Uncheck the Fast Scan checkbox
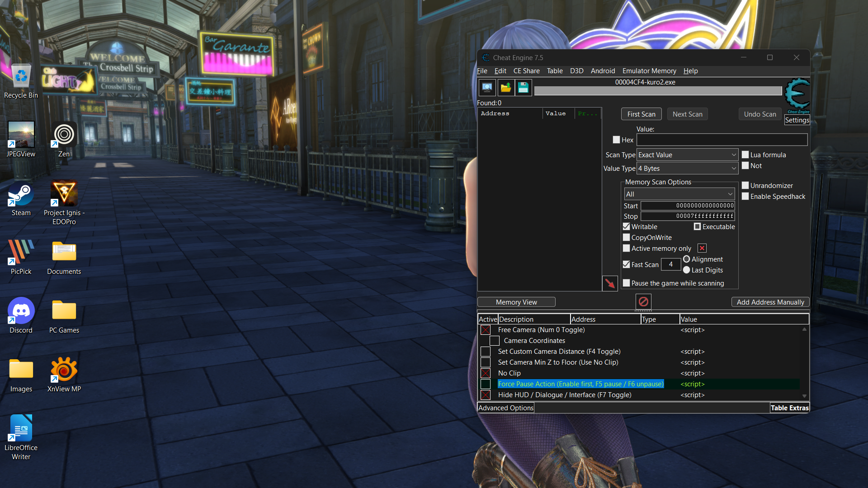Viewport: 868px width, 488px height. (626, 264)
